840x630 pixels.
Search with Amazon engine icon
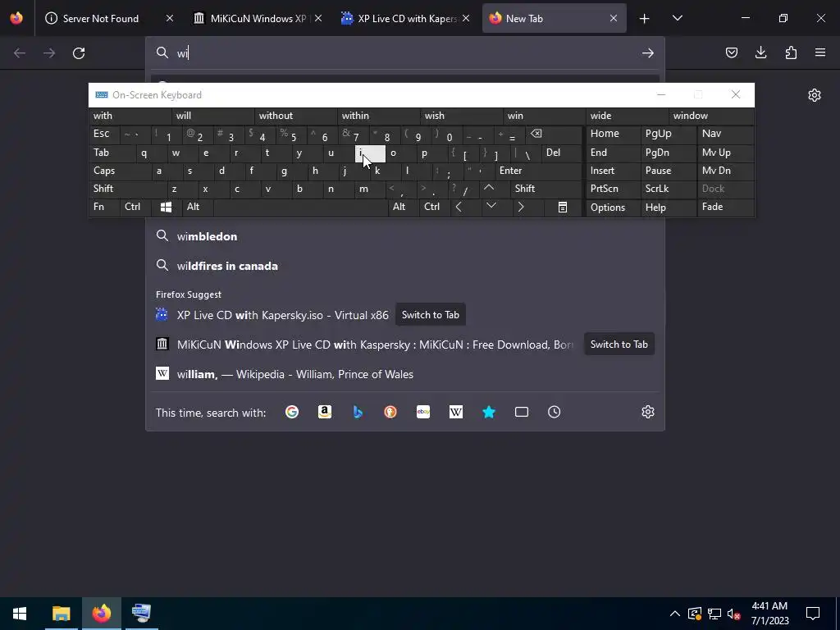325,412
